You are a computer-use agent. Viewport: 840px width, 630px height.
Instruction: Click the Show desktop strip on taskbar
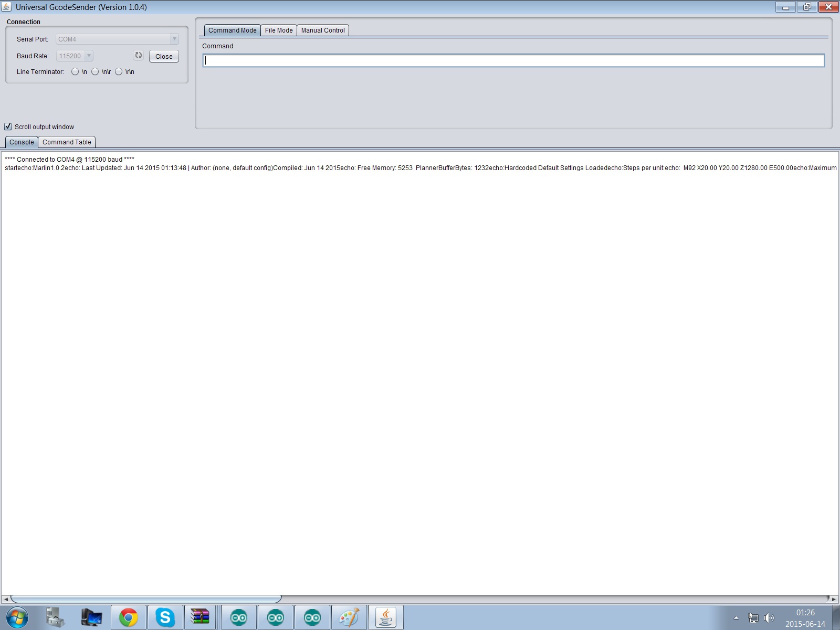(x=836, y=617)
